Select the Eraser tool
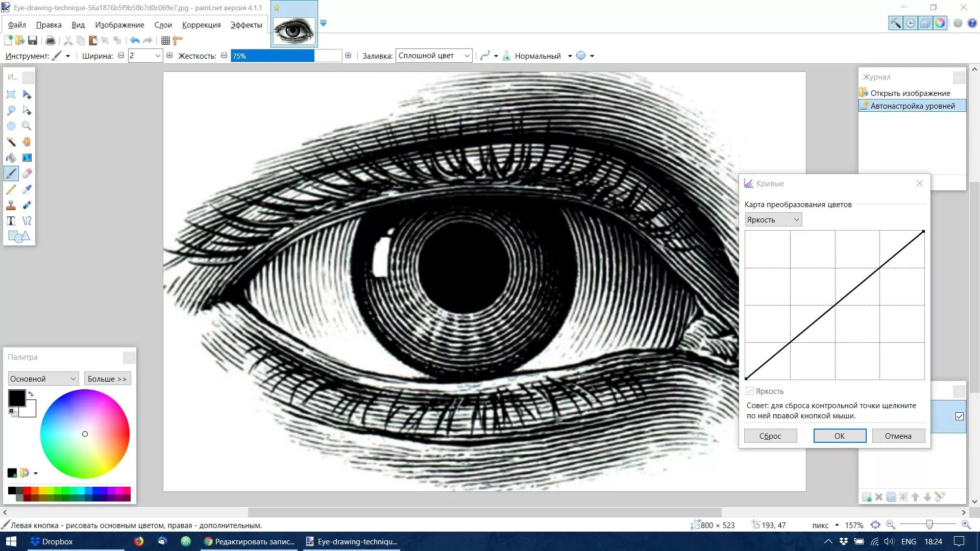Viewport: 980px width, 551px height. (27, 173)
